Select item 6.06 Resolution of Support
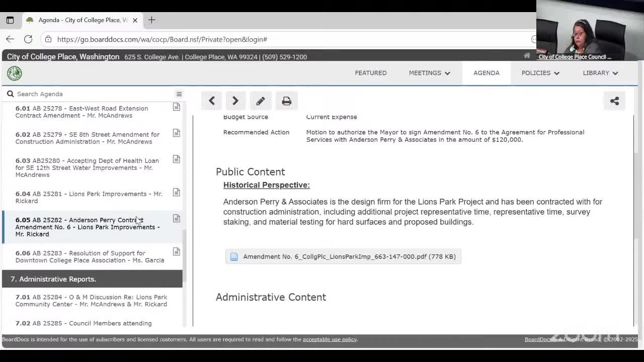Viewport: 644px width, 362px height. tap(90, 256)
